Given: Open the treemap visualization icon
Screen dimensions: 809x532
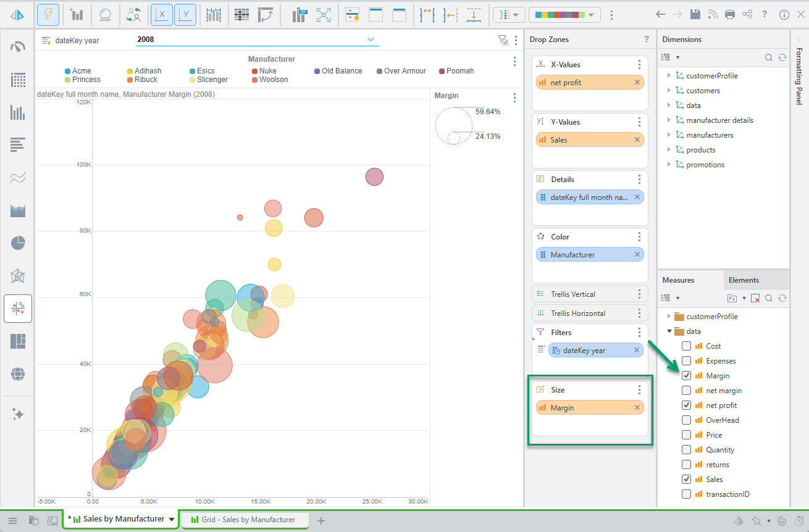Looking at the screenshot, I should coord(18,341).
